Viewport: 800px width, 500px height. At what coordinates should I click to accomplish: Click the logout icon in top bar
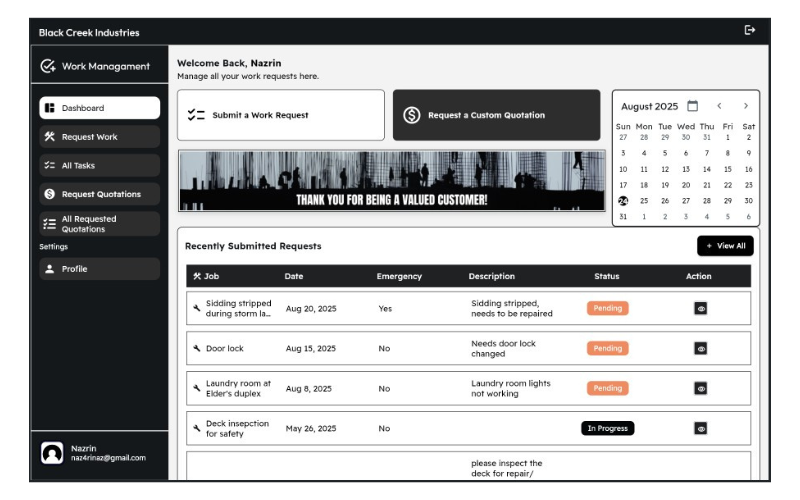tap(749, 30)
